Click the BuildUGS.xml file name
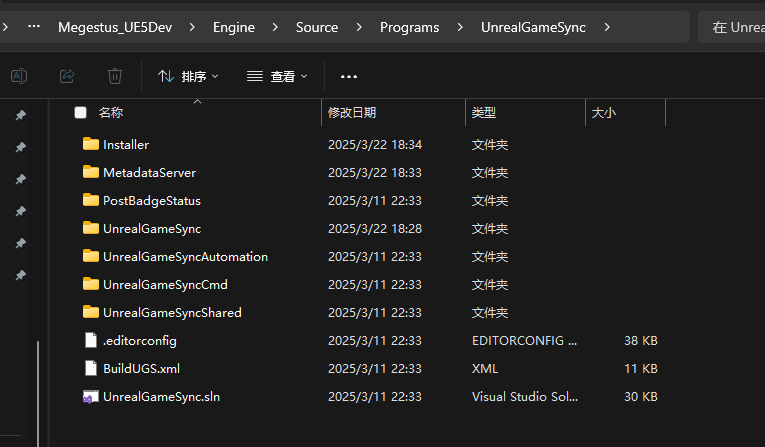 [141, 369]
